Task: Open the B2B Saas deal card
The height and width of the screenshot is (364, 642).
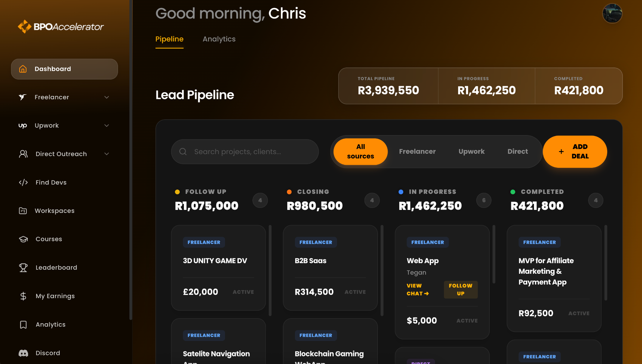Action: click(x=330, y=268)
